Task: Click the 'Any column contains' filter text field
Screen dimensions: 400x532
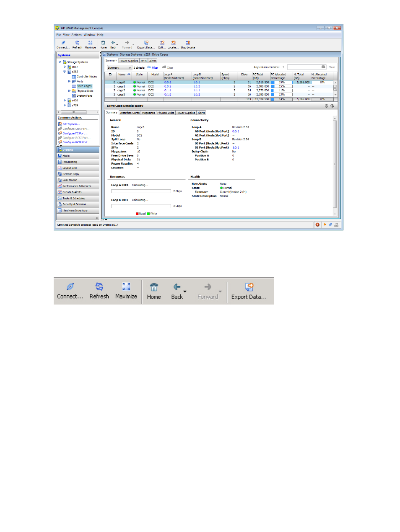Action: point(306,67)
